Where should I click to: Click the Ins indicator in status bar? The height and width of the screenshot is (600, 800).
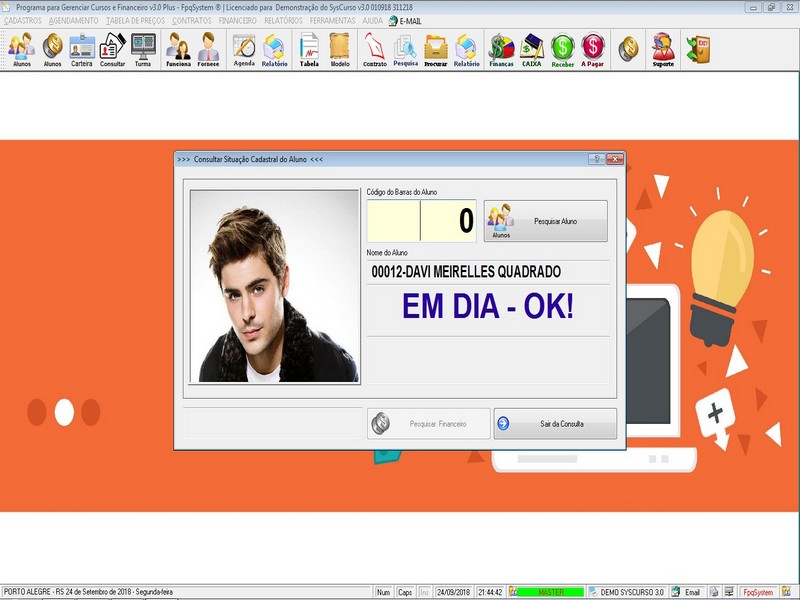tap(424, 592)
